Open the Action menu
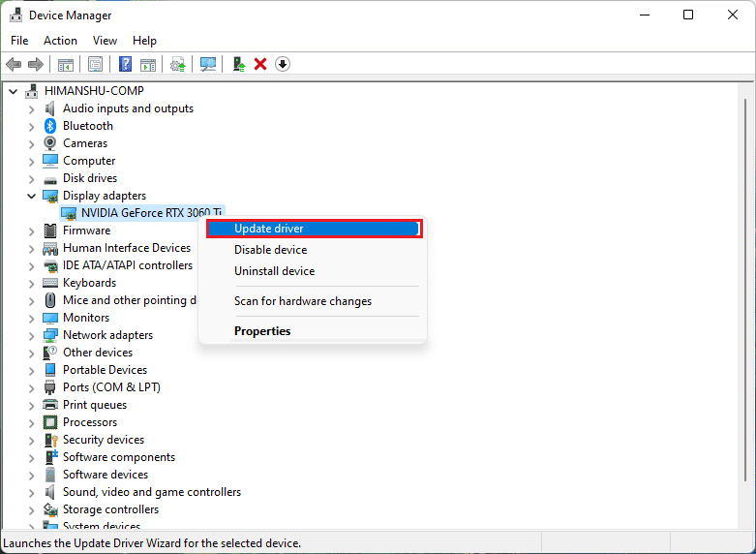 pyautogui.click(x=60, y=41)
